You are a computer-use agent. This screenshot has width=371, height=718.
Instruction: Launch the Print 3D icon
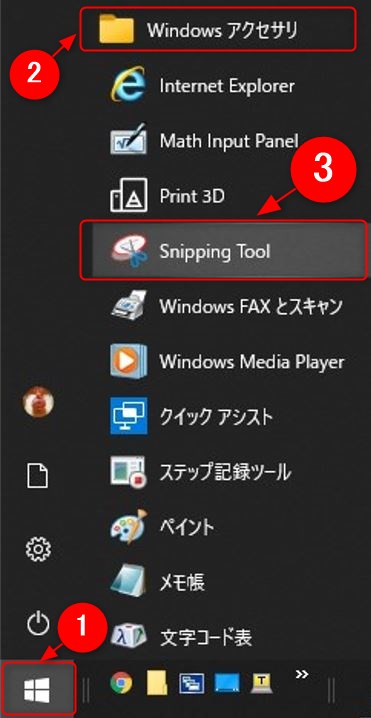coord(128,196)
